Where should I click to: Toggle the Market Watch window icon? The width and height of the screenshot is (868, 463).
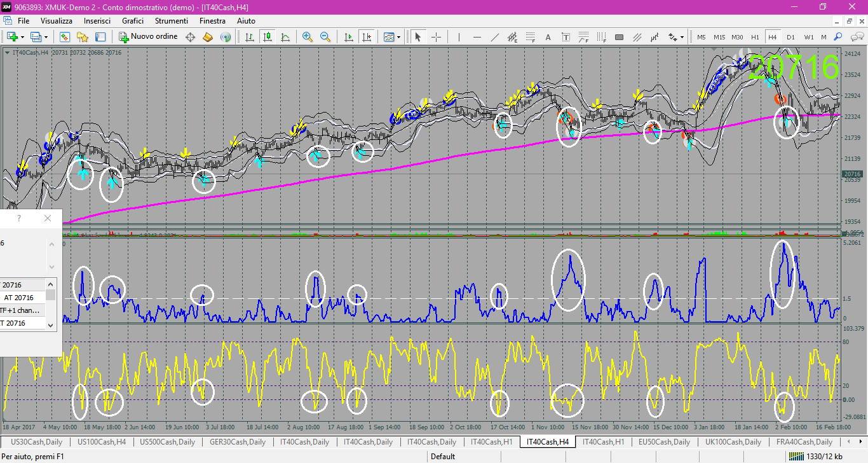(x=64, y=37)
